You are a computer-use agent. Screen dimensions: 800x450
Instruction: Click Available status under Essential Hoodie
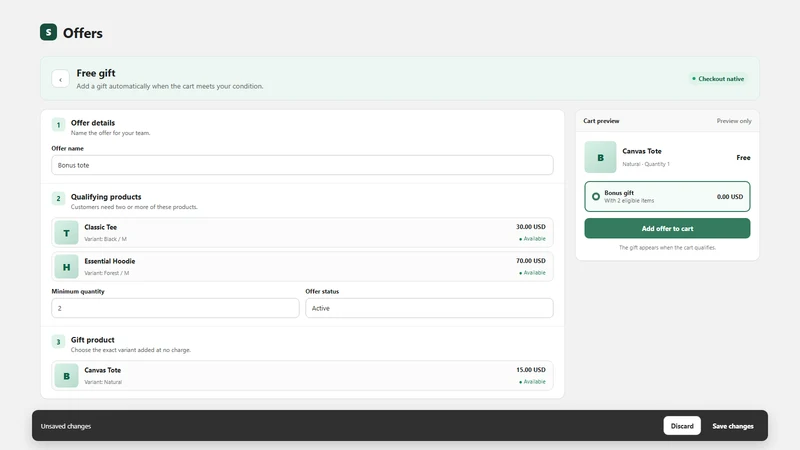click(532, 273)
